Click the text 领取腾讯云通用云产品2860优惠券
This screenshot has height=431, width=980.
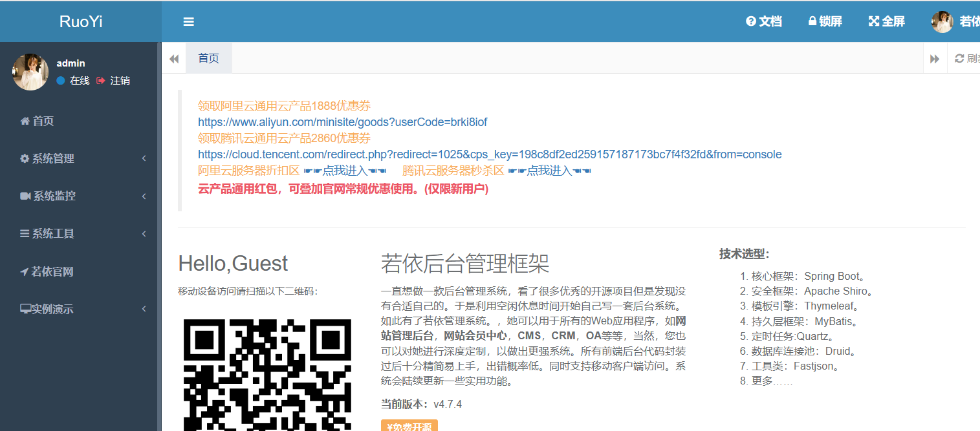pos(284,138)
